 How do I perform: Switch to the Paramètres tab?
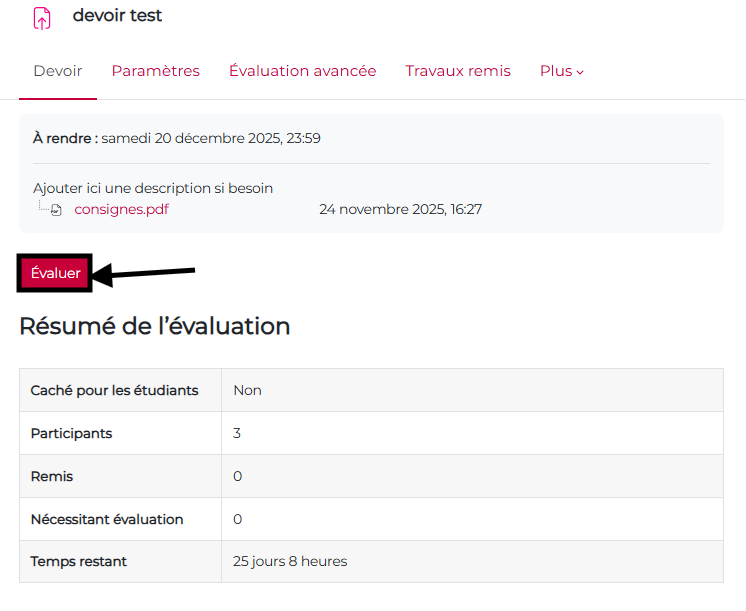pos(155,71)
